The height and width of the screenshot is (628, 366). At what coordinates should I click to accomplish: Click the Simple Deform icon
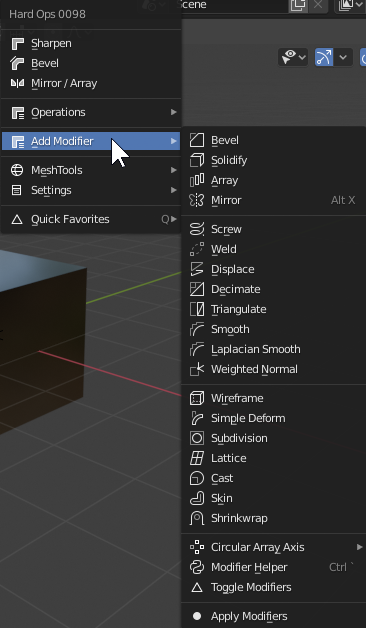click(x=197, y=418)
